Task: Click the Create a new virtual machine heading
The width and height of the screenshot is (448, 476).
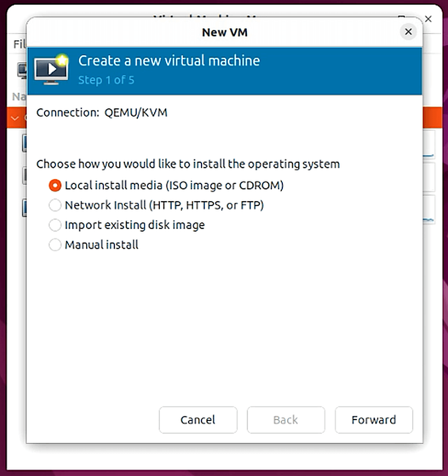Action: [169, 61]
